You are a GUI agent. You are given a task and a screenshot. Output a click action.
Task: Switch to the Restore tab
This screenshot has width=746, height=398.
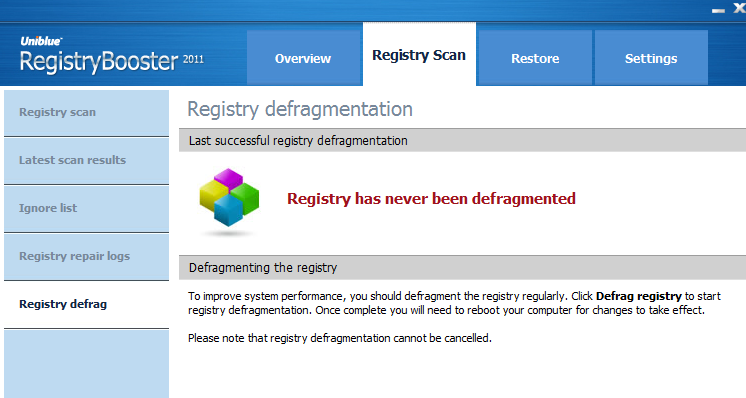coord(535,58)
